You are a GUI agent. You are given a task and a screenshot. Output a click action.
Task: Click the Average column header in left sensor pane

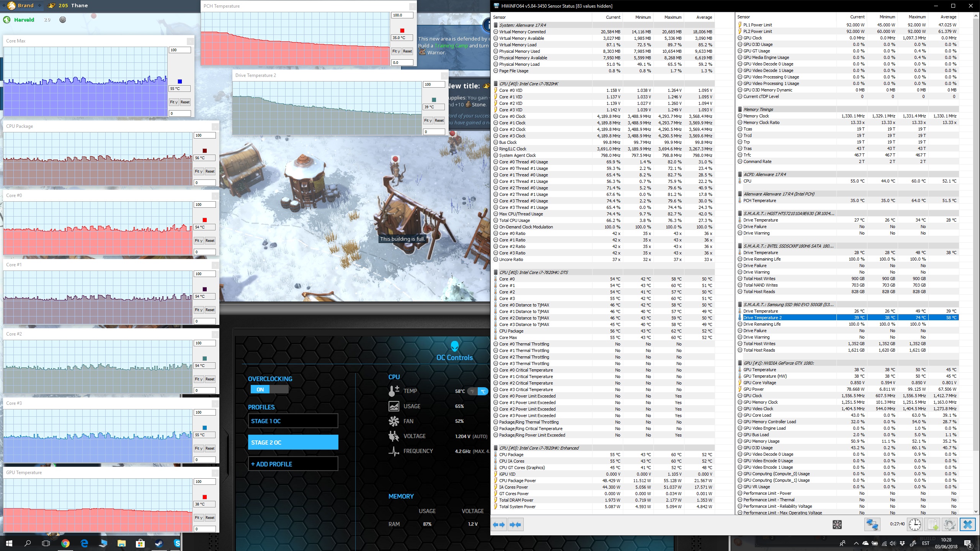click(x=699, y=17)
